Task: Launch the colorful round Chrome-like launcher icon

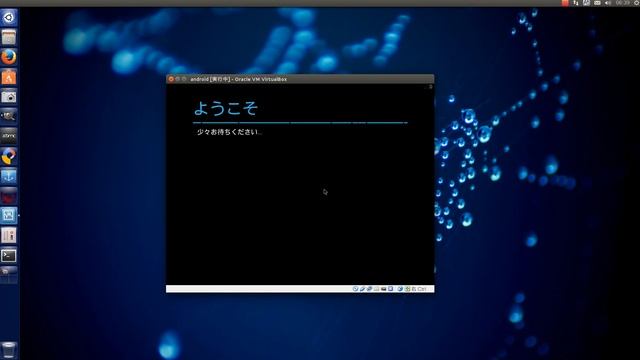Action: tap(9, 156)
